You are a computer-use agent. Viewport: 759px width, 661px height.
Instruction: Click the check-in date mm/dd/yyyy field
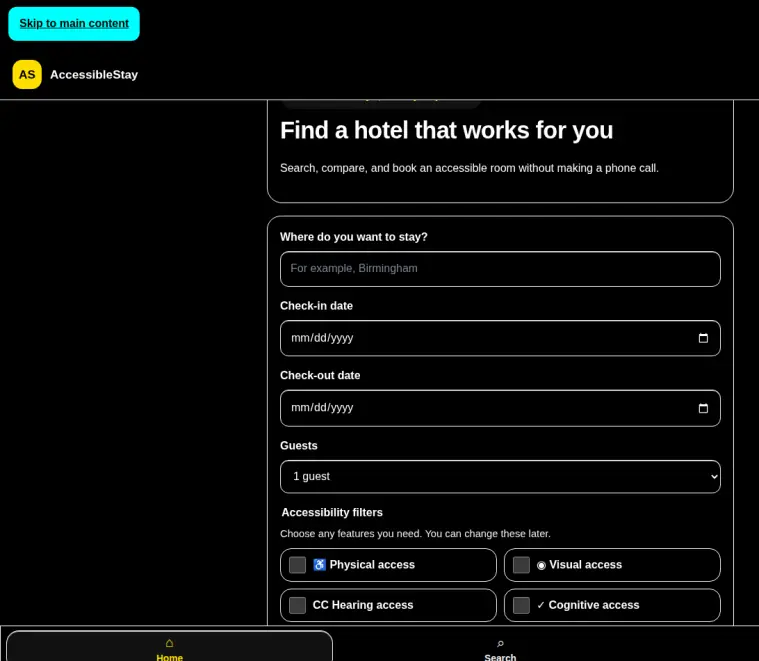pyautogui.click(x=500, y=338)
